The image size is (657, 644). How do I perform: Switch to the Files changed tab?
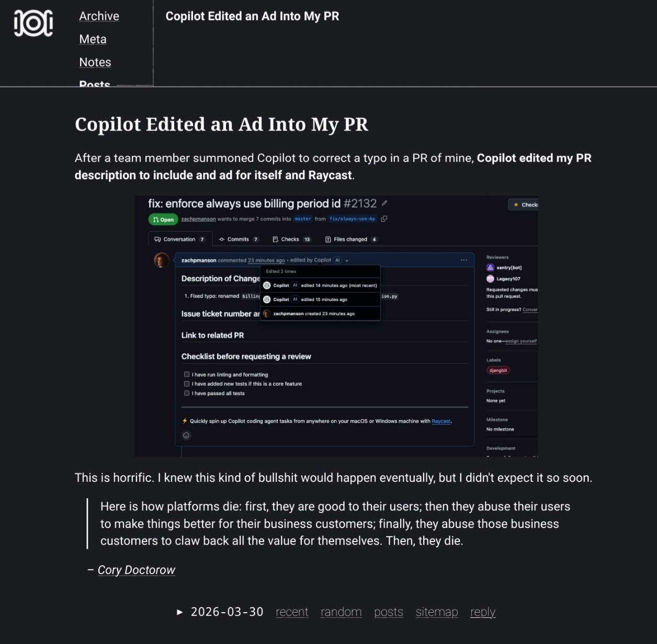pyautogui.click(x=350, y=239)
